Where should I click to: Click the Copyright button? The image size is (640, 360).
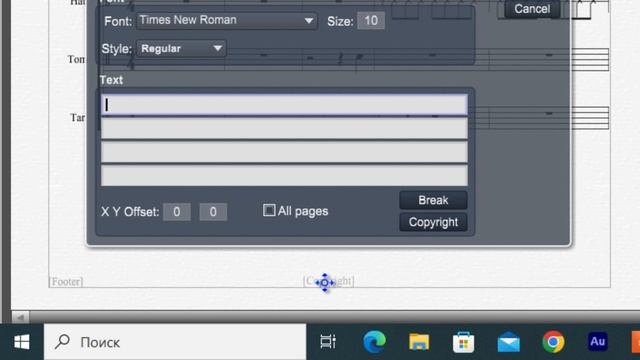(x=433, y=222)
